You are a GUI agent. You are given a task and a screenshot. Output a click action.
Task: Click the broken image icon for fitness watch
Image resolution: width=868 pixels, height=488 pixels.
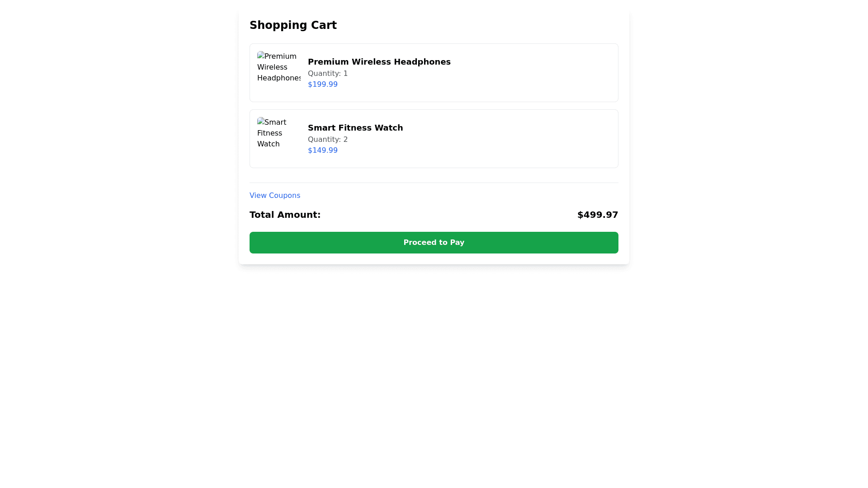pyautogui.click(x=260, y=121)
